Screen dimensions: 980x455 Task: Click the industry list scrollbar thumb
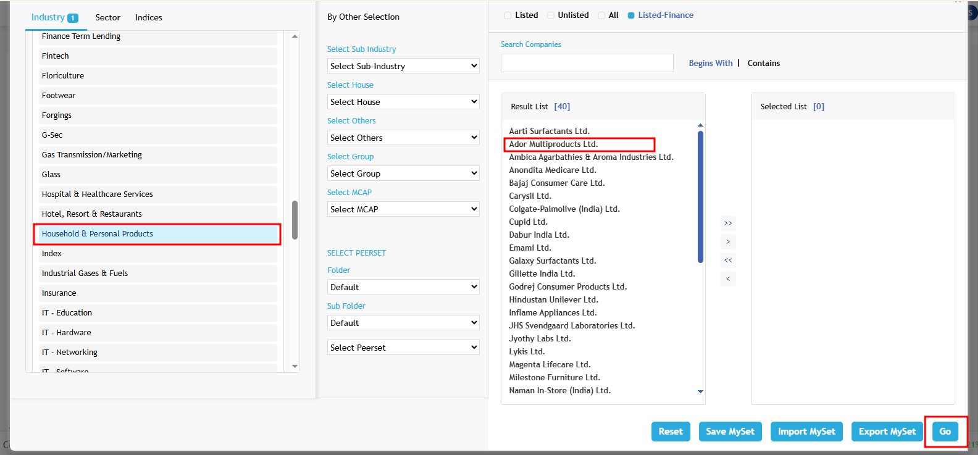[295, 220]
